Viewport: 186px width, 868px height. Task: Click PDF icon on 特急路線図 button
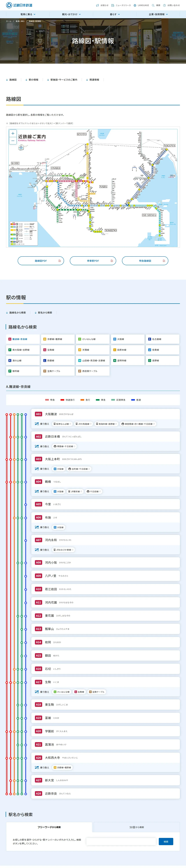point(164,261)
